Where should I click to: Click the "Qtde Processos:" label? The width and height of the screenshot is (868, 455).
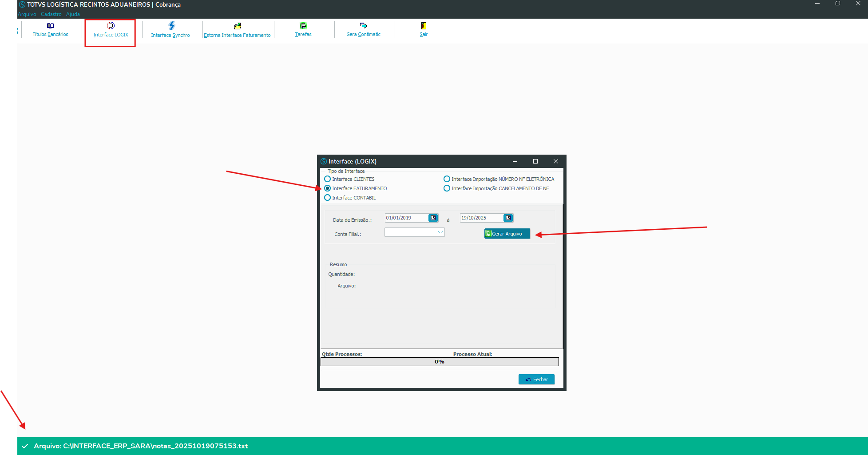pyautogui.click(x=342, y=354)
